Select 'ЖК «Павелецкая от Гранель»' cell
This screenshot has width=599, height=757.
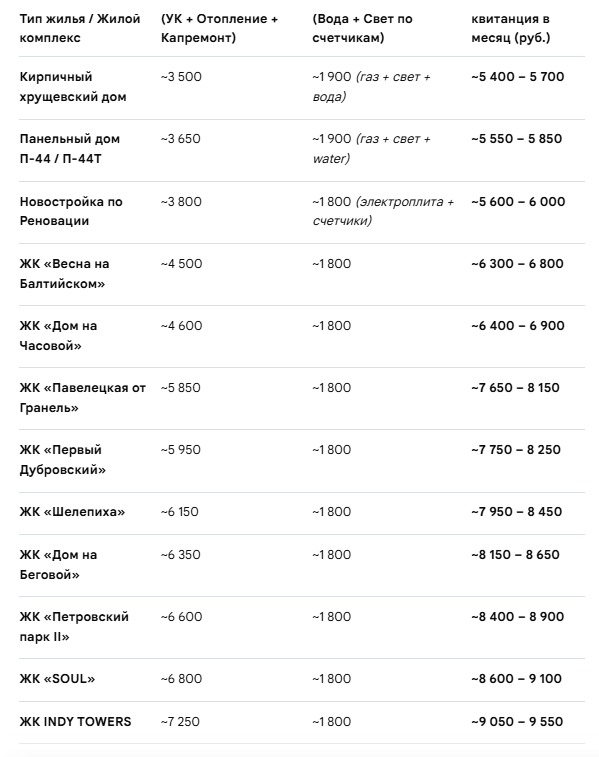(x=83, y=397)
